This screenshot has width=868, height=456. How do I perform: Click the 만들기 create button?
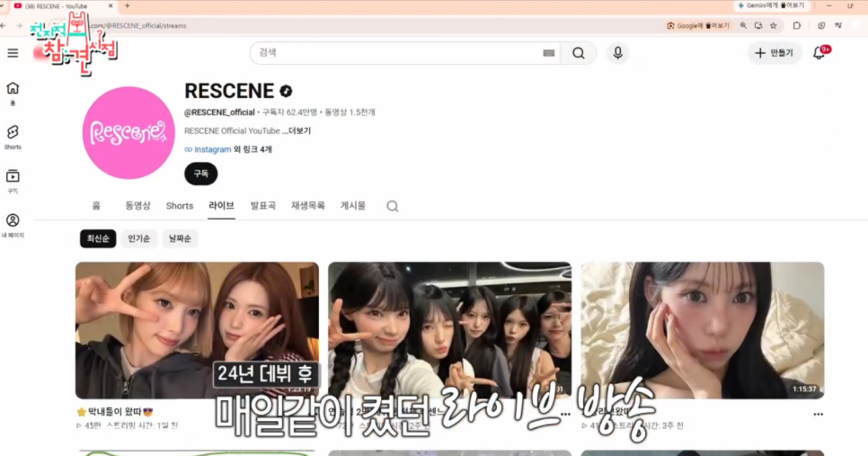[x=774, y=53]
